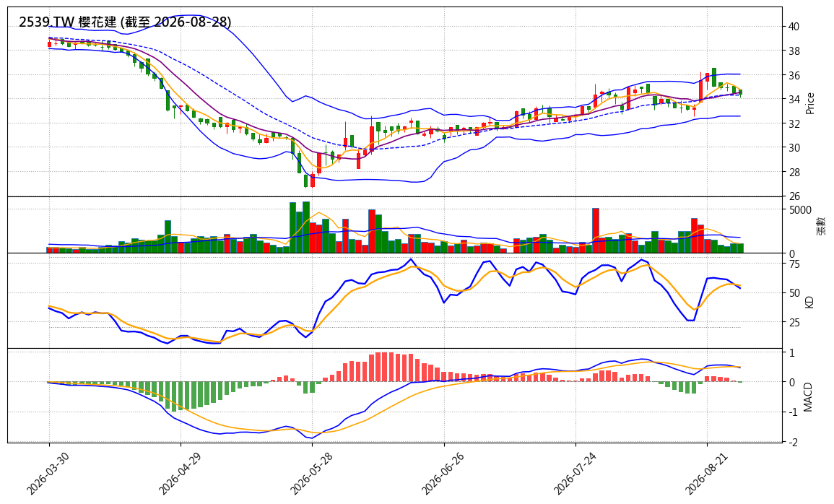The image size is (834, 504).
Task: Click the 50 tick on KD axis
Action: (x=794, y=293)
